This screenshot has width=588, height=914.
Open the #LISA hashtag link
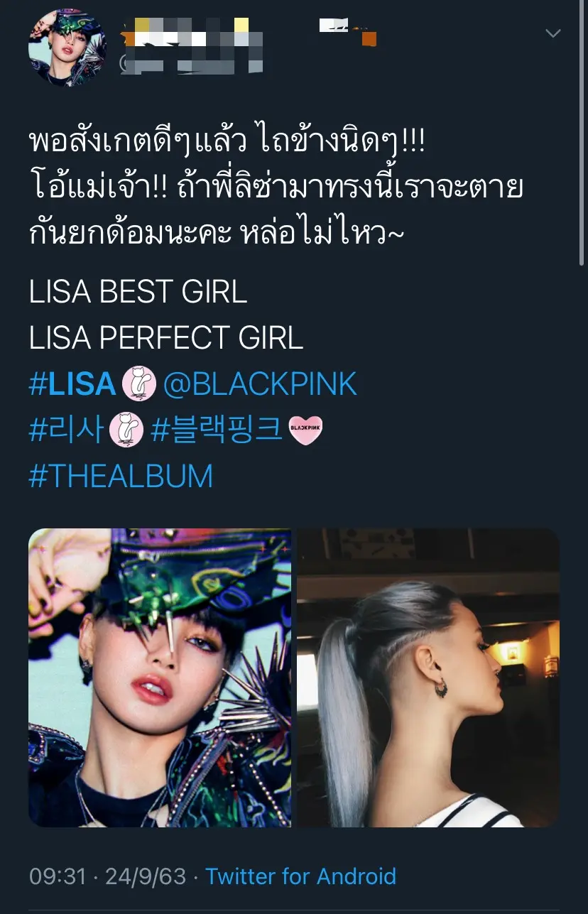coord(72,384)
